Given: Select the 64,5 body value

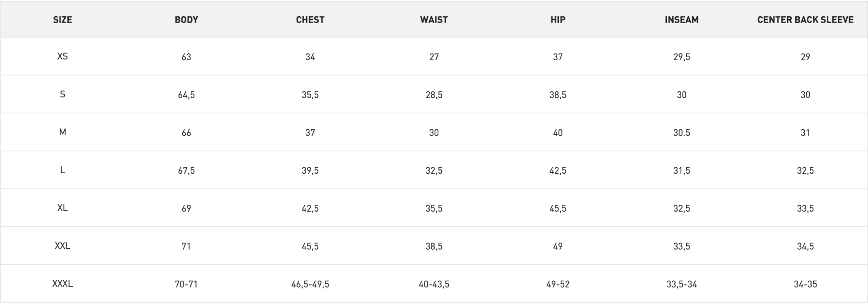Looking at the screenshot, I should (x=186, y=95).
